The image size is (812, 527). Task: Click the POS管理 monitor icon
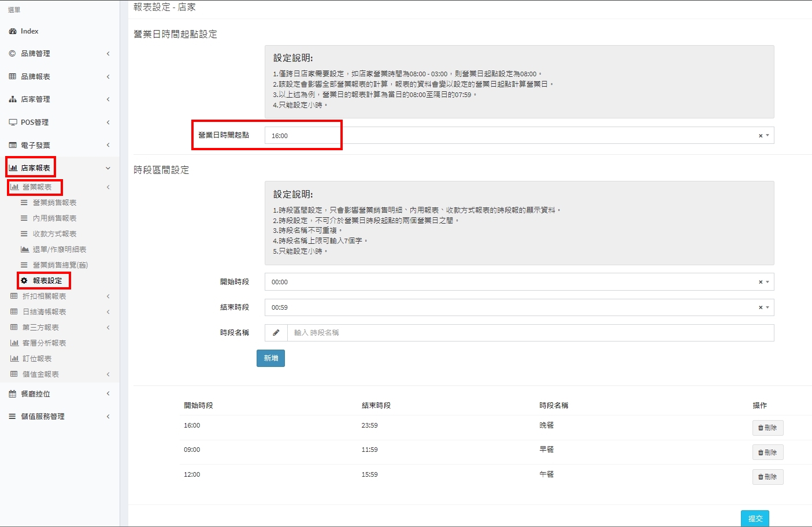click(x=13, y=123)
